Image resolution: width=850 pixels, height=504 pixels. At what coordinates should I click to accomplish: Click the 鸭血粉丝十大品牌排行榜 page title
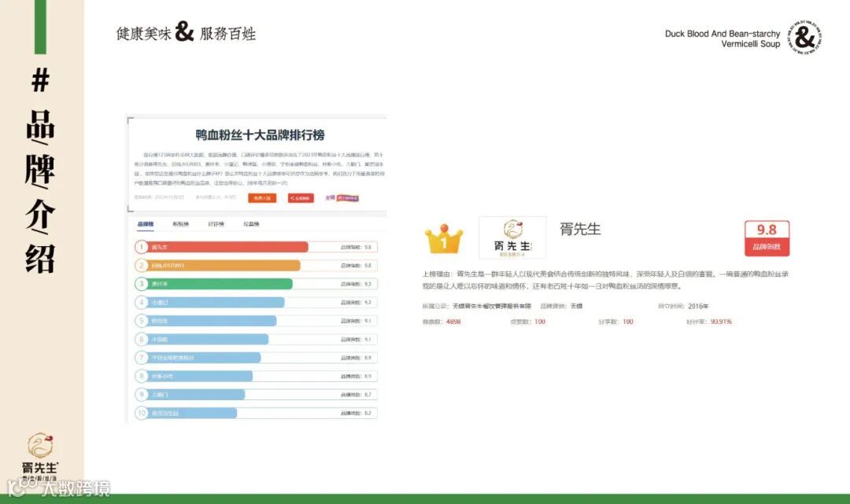click(260, 134)
